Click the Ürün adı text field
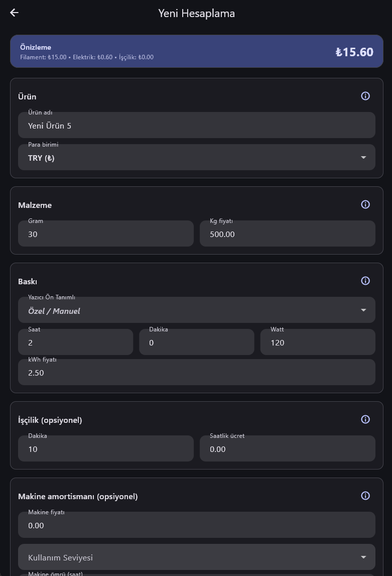 pyautogui.click(x=197, y=125)
